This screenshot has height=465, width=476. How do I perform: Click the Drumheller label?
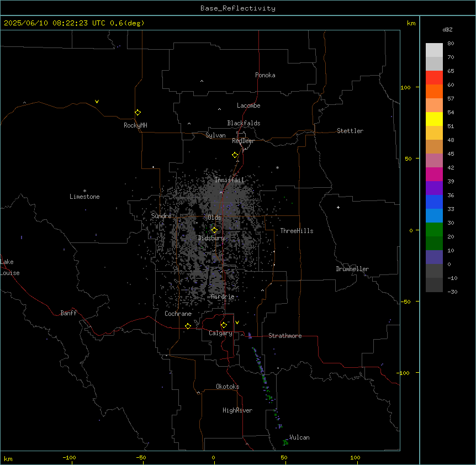point(352,269)
